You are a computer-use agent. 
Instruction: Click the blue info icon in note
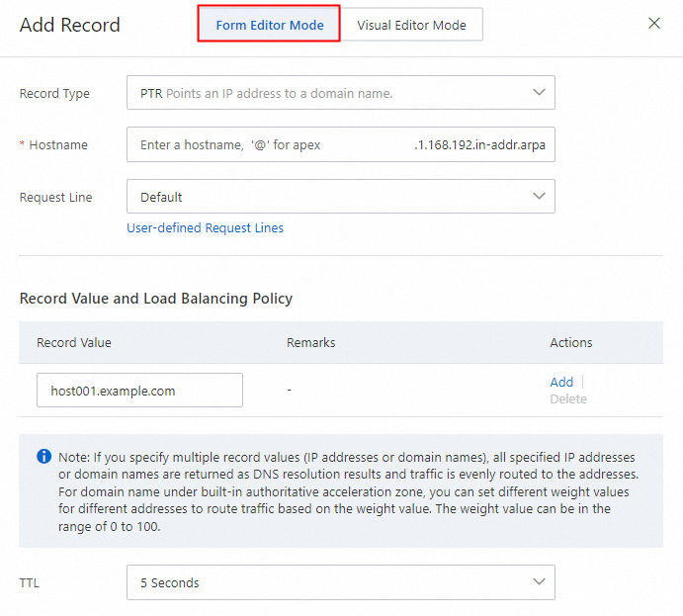(43, 457)
